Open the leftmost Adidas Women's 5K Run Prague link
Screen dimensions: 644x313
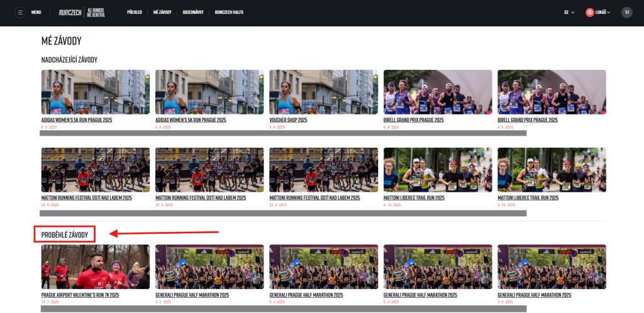click(77, 120)
